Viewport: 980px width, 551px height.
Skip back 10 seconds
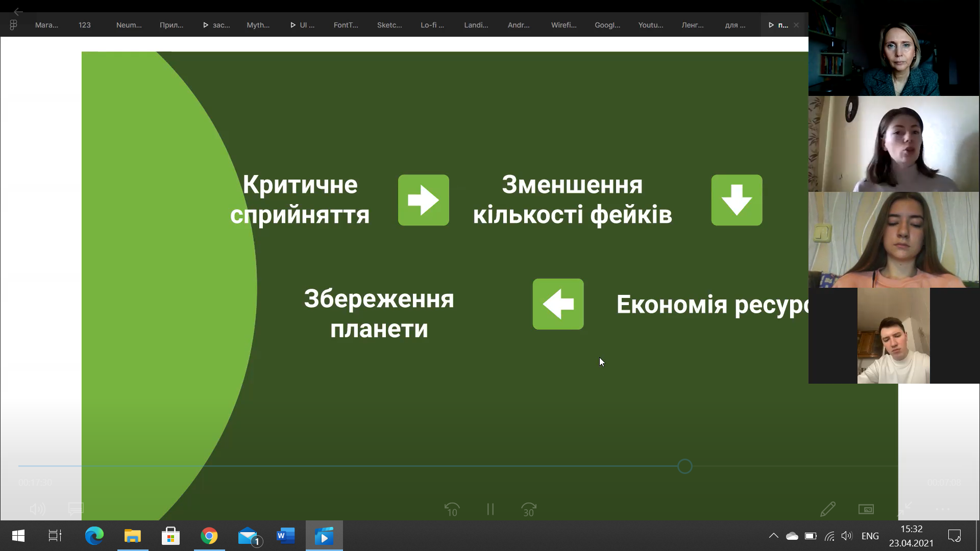452,509
